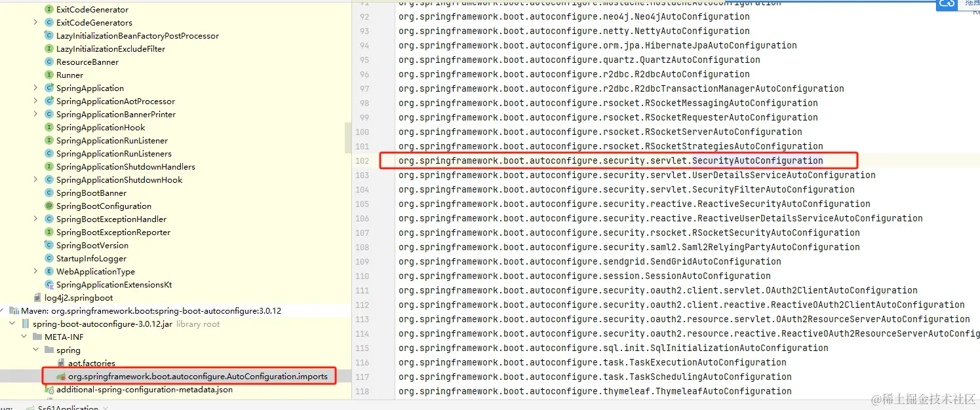Click the Maven library icon for spring-boot-autoconfigure
This screenshot has width=980, height=410.
(14, 311)
